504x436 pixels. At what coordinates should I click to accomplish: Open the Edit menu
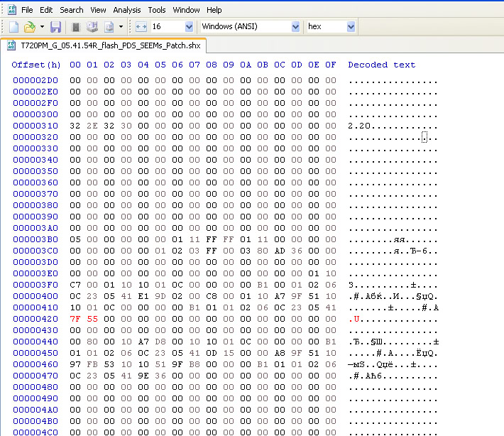(46, 10)
